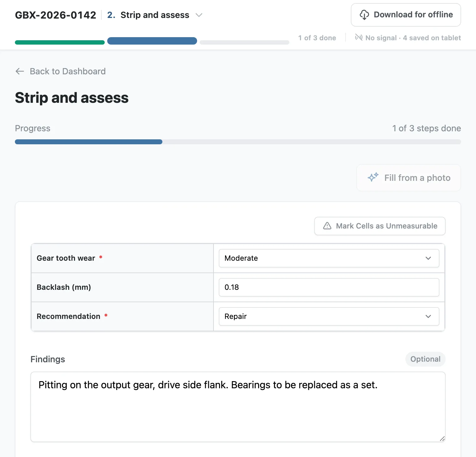
Task: Click the no signal status icon
Action: pos(359,37)
